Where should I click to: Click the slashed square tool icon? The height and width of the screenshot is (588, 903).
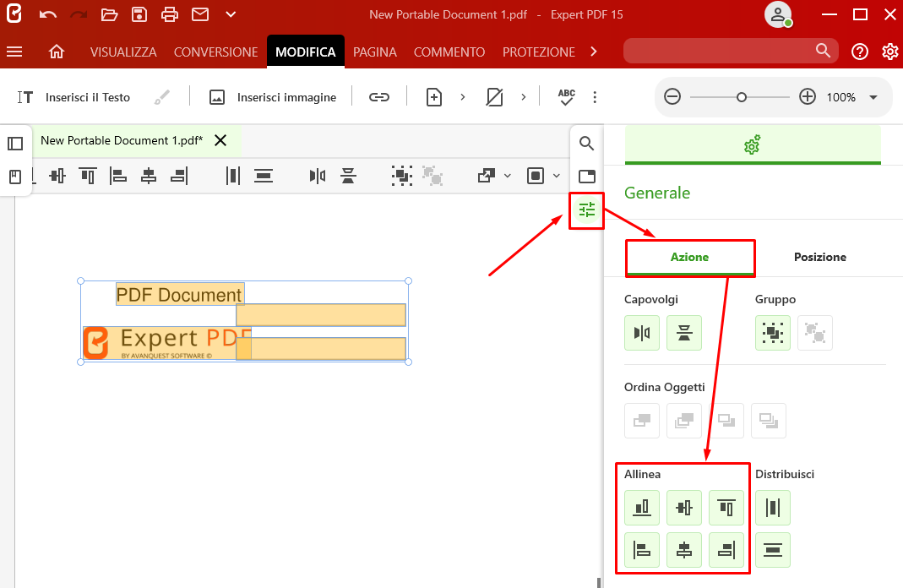[x=494, y=97]
